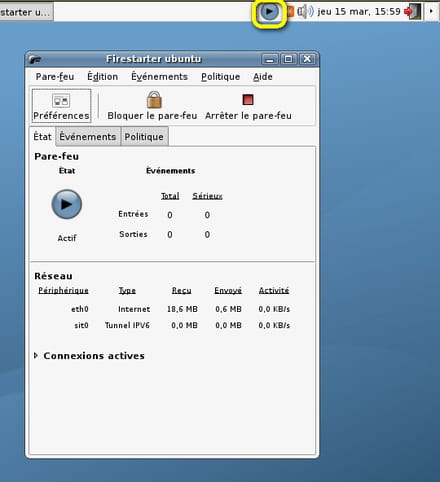Open the Pare-feu menu
This screenshot has height=482, width=440.
tap(55, 77)
